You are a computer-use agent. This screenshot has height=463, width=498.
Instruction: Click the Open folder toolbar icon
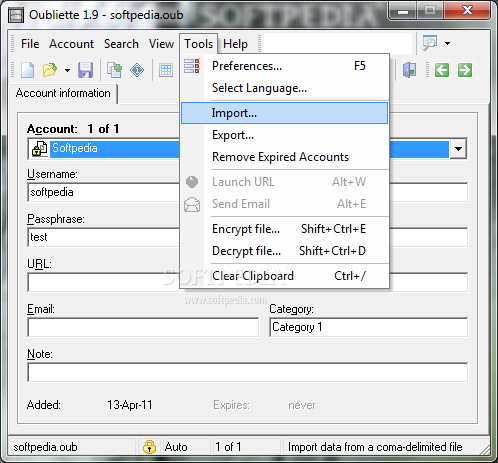pos(50,70)
